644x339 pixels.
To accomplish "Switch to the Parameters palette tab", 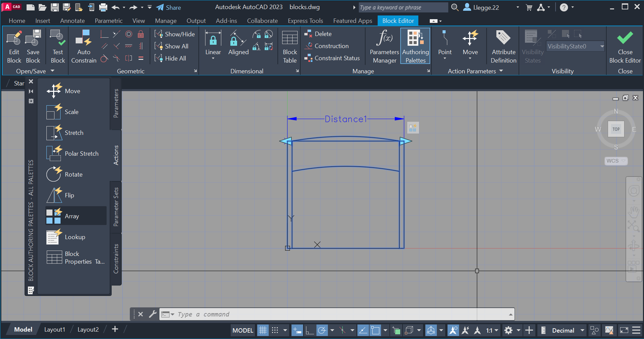I will [116, 104].
